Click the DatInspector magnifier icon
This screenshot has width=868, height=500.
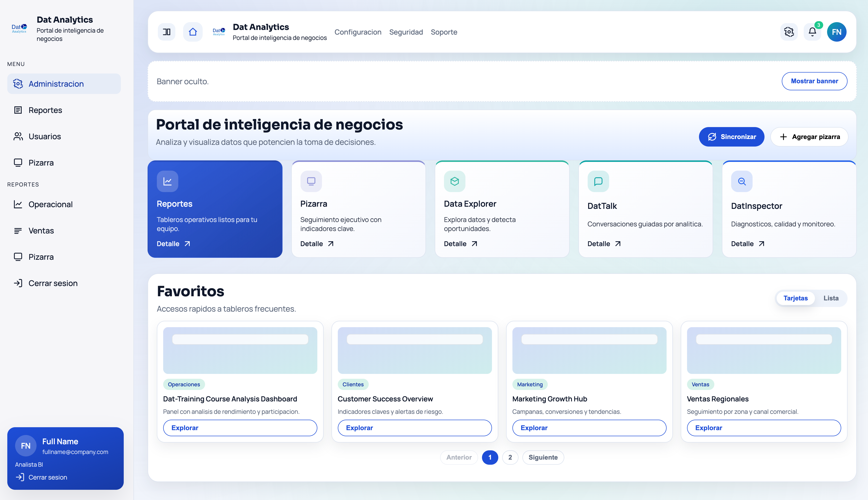742,181
